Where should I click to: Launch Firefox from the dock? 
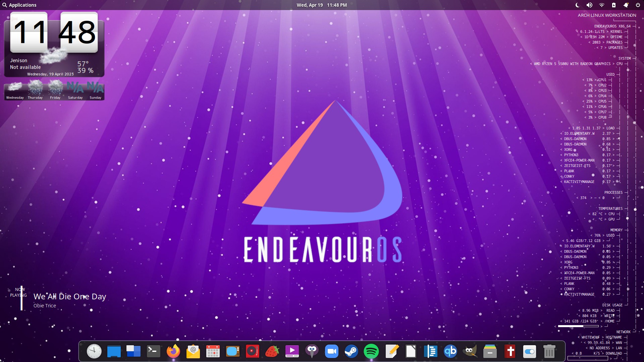[173, 351]
